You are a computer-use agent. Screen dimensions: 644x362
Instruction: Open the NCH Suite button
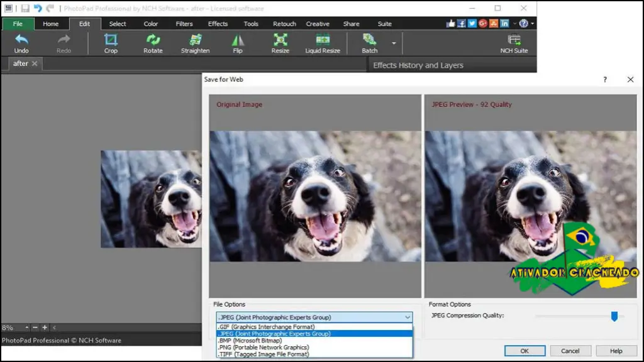coord(514,43)
